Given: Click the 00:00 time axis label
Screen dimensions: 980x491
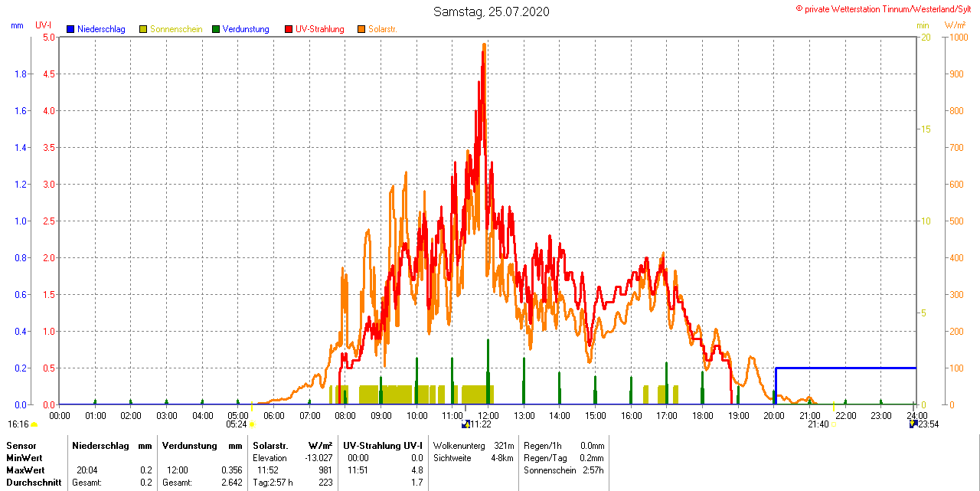Looking at the screenshot, I should 60,416.
